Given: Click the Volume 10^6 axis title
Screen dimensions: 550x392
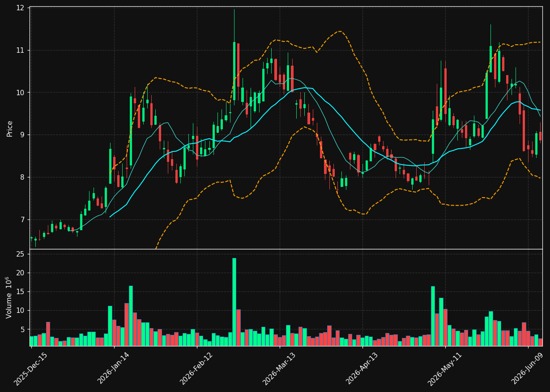Looking at the screenshot, I should (x=9, y=297).
